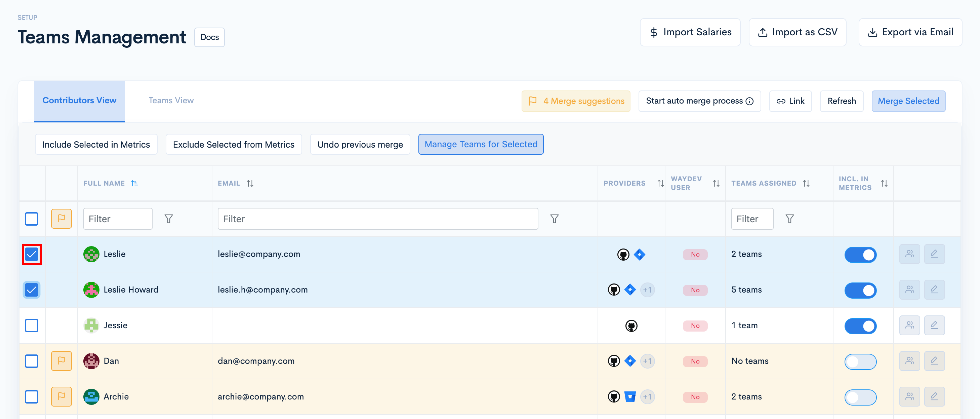
Task: Toggle the select-all checkbox in filter row
Action: (32, 219)
